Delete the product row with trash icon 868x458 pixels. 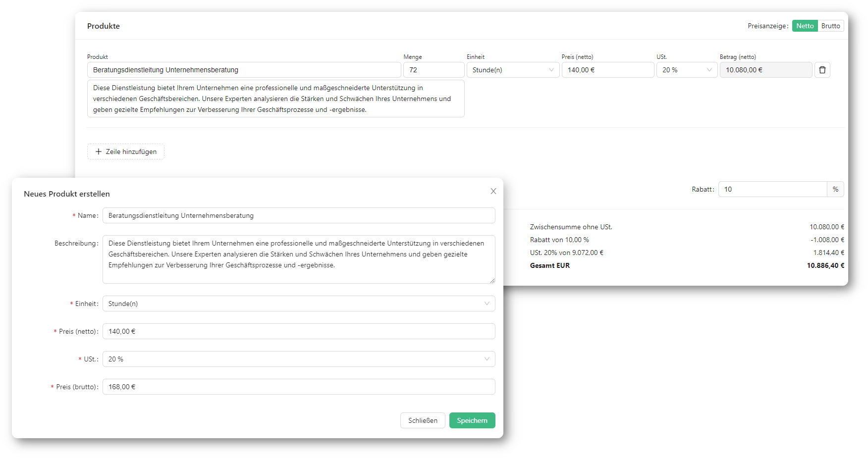pos(822,70)
